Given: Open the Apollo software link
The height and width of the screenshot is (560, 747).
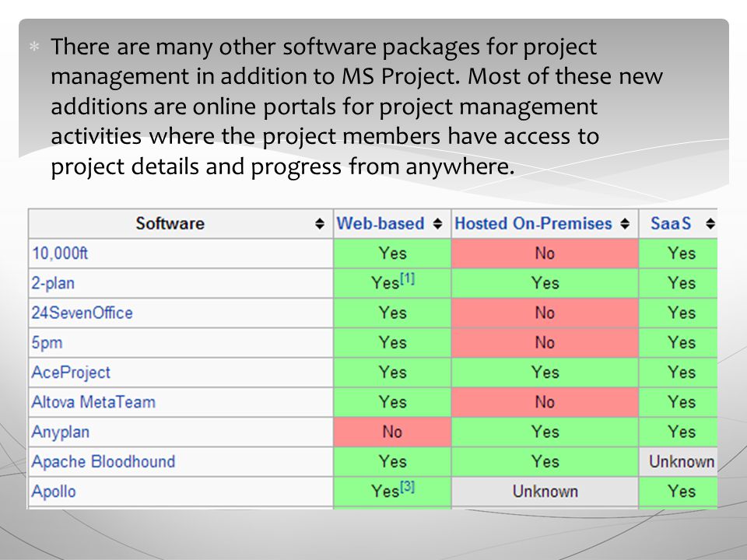Looking at the screenshot, I should pyautogui.click(x=54, y=492).
